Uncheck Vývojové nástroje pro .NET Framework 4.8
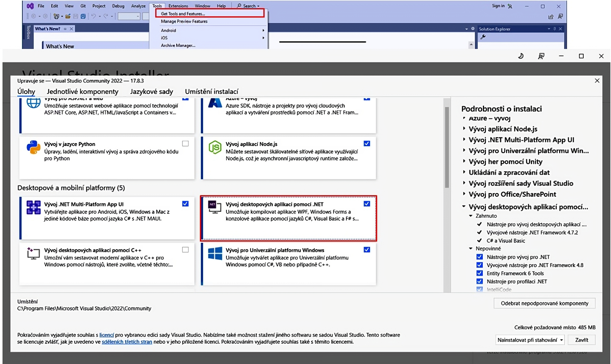 point(480,265)
